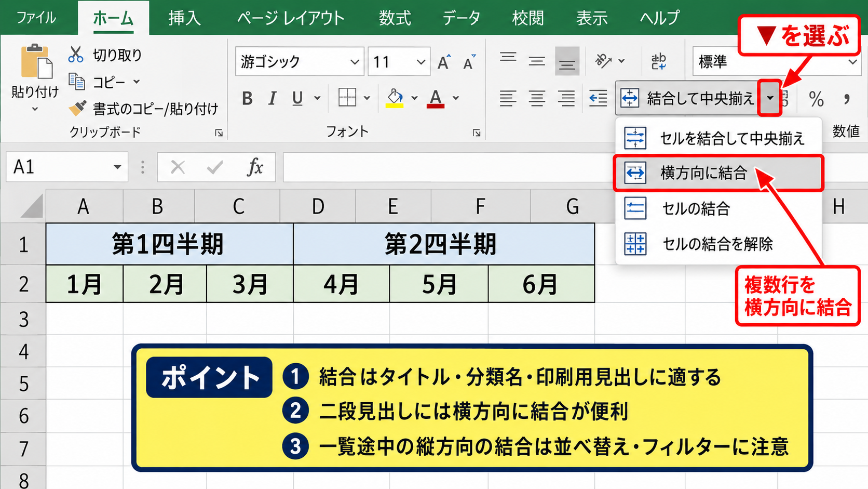Expand the Name Box dropdown arrow
Viewport: 868px width, 489px height.
(x=117, y=167)
